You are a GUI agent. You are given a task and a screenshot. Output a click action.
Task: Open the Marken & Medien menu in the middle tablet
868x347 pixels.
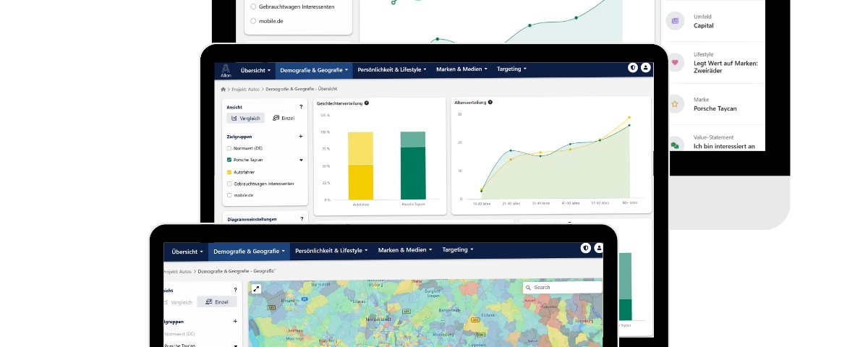click(461, 69)
